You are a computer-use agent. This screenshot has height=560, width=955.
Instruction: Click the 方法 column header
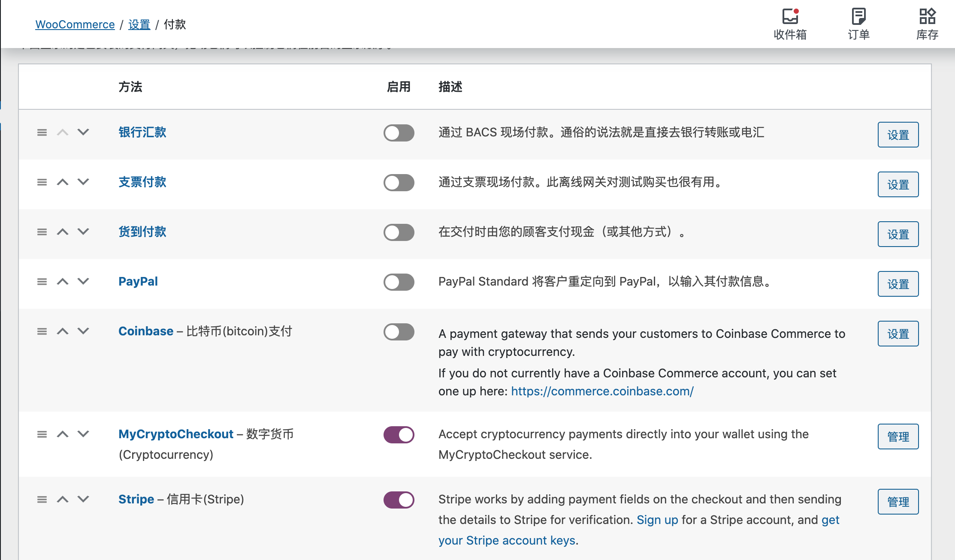tap(130, 87)
